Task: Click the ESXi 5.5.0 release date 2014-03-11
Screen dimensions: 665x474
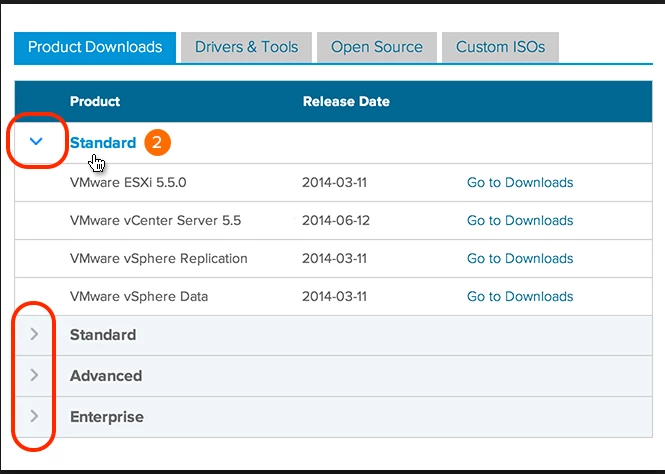Action: [x=334, y=182]
